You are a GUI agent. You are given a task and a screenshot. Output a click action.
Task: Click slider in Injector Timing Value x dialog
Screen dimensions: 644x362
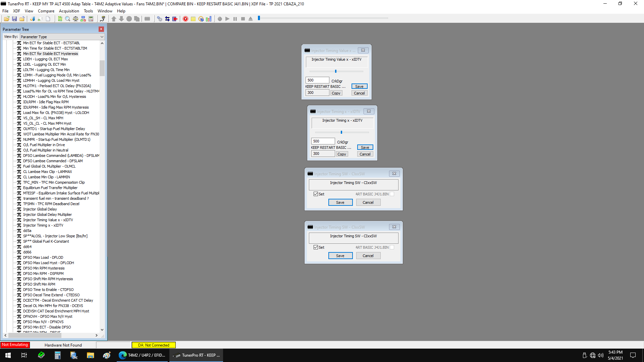click(x=336, y=71)
